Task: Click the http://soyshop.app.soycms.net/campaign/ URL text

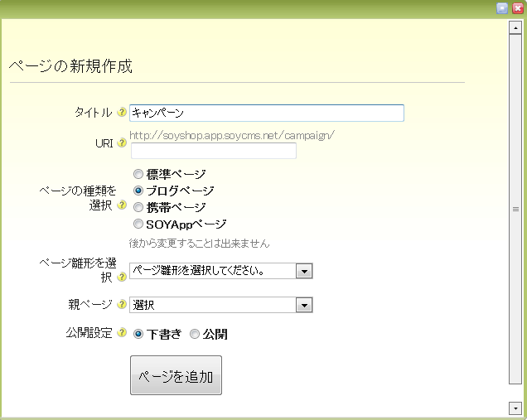Action: [x=232, y=135]
